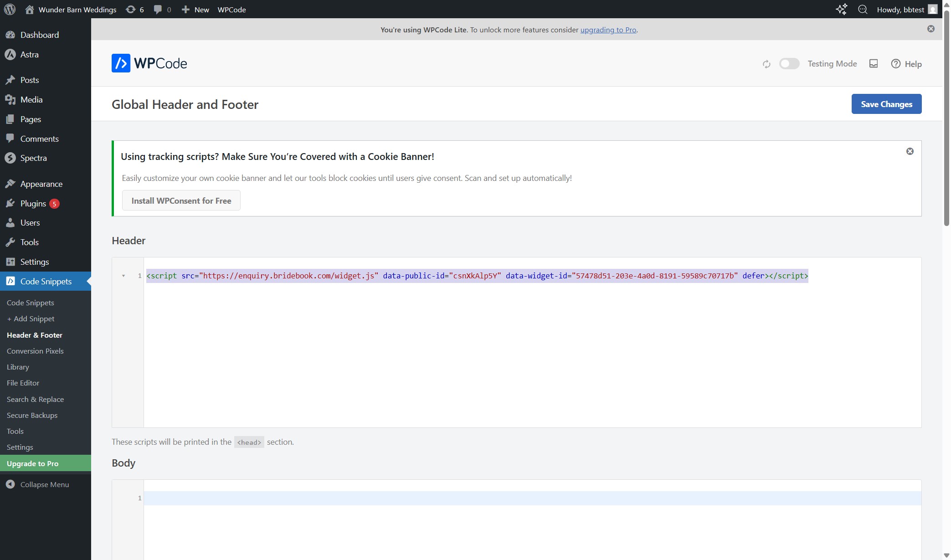This screenshot has width=951, height=560.
Task: Open updates icon showing 6
Action: click(134, 10)
